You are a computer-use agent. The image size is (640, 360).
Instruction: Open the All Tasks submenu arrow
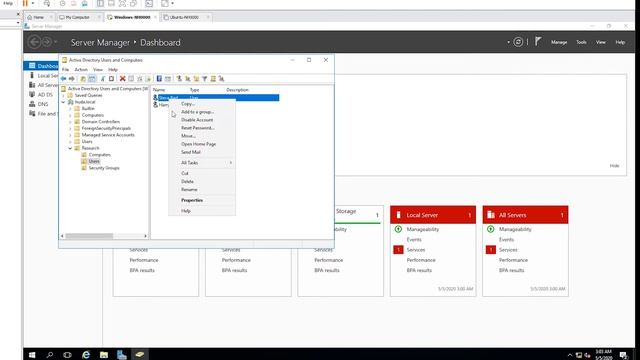(x=231, y=163)
